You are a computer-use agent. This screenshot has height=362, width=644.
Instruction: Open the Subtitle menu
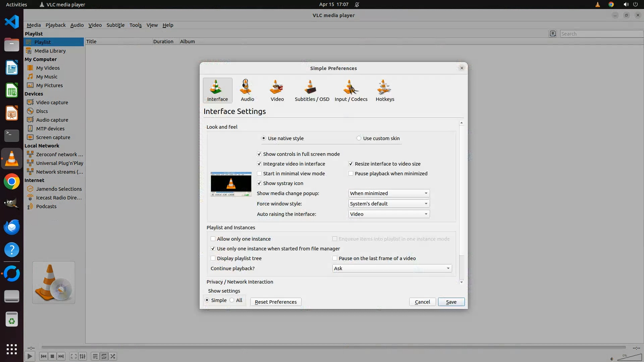tap(115, 25)
